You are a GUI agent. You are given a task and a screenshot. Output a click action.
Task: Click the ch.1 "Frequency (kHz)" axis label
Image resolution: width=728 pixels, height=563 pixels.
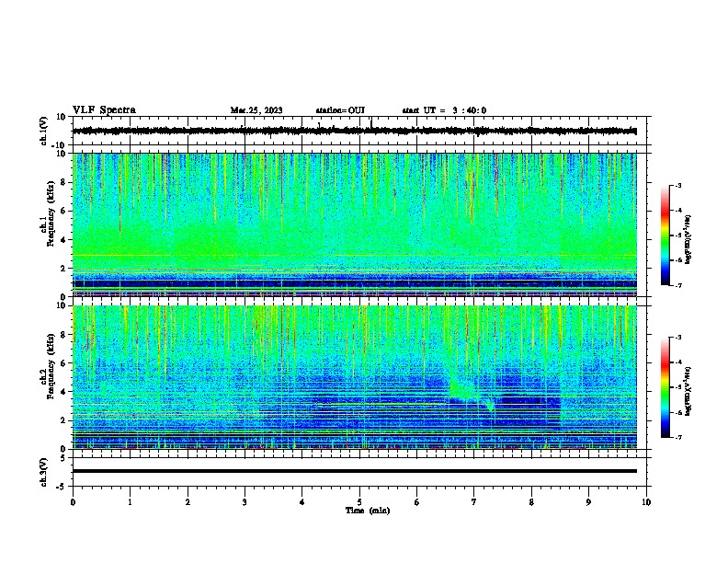point(50,213)
